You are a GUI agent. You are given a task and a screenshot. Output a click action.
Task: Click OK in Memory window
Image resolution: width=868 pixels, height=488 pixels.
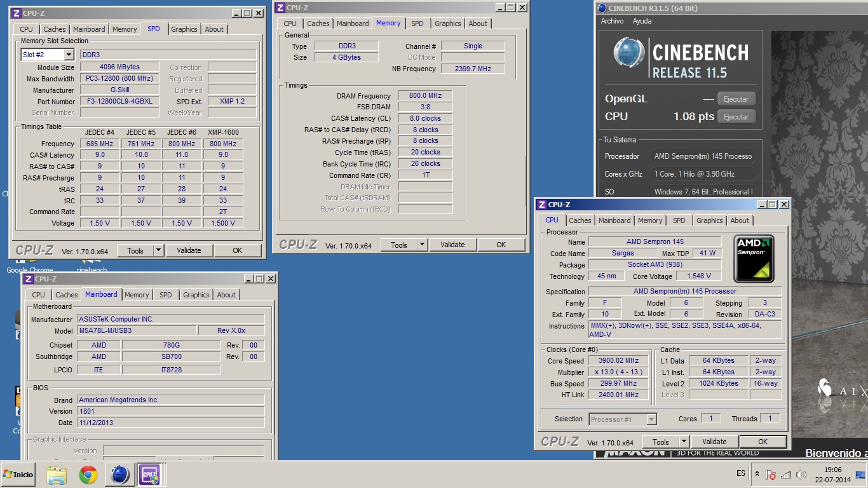pyautogui.click(x=501, y=245)
